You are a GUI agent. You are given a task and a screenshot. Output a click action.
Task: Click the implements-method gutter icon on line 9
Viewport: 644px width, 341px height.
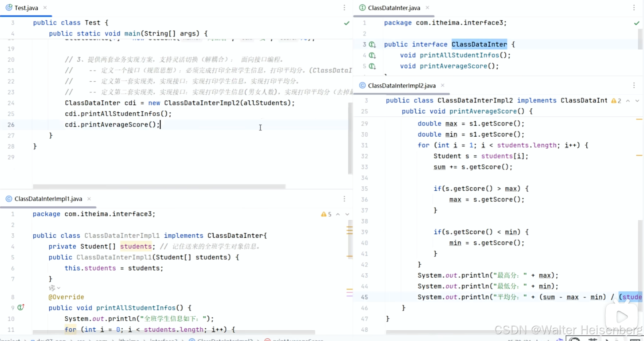click(21, 307)
